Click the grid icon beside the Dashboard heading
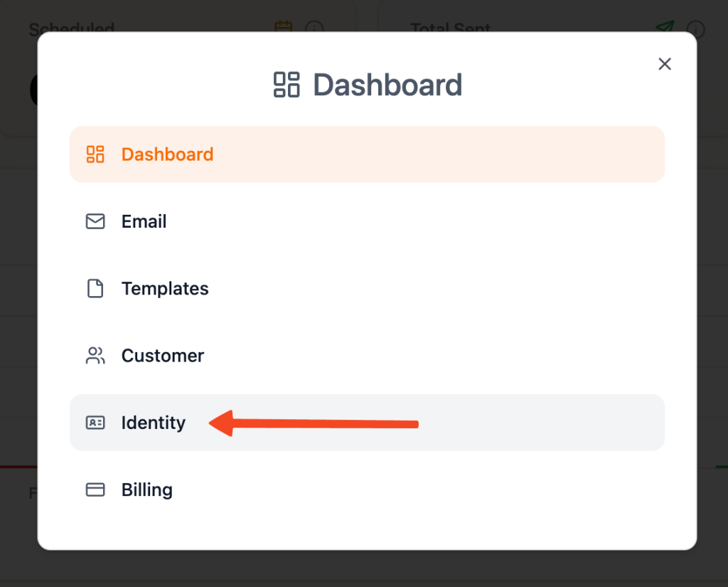 pyautogui.click(x=287, y=85)
